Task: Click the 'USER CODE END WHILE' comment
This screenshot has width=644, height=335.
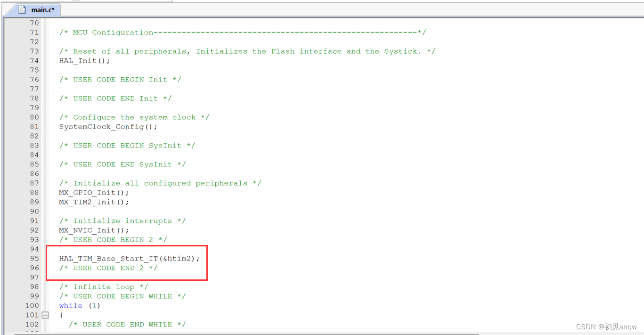Action: tap(127, 325)
